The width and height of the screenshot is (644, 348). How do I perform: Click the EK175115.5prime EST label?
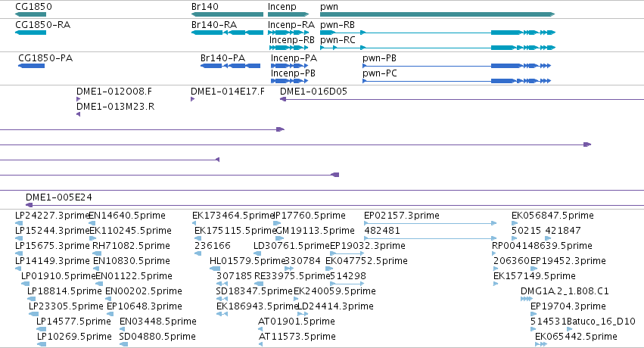click(235, 231)
